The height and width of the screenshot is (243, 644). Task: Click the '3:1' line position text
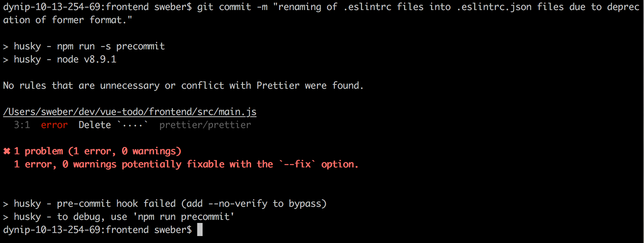tap(22, 125)
